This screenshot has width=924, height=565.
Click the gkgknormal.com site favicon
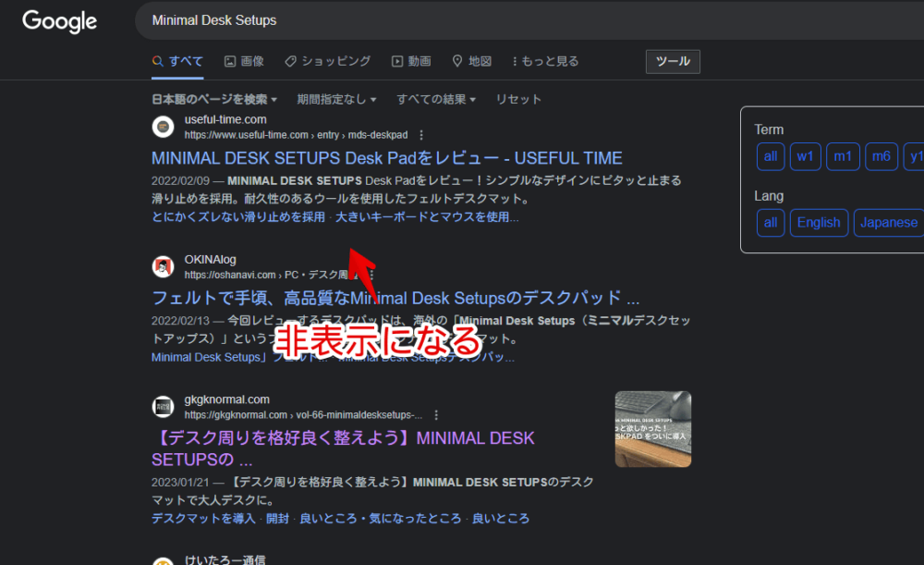[x=164, y=406]
